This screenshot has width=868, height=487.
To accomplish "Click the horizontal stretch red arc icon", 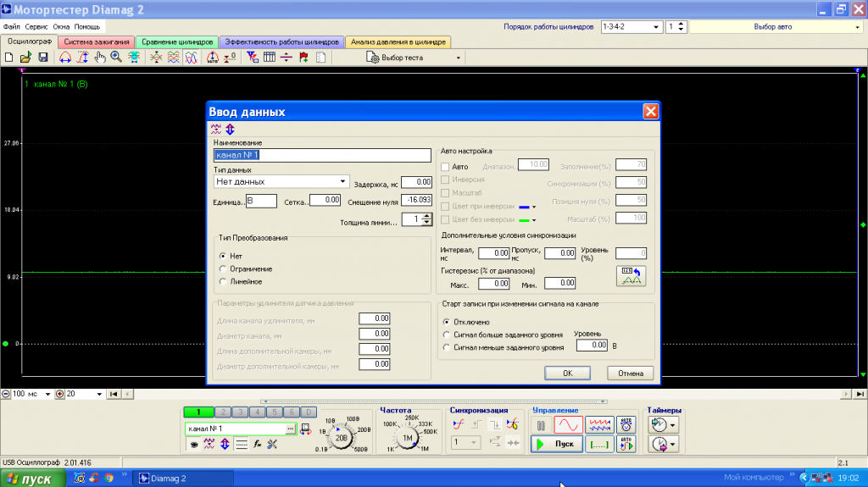I will click(64, 57).
